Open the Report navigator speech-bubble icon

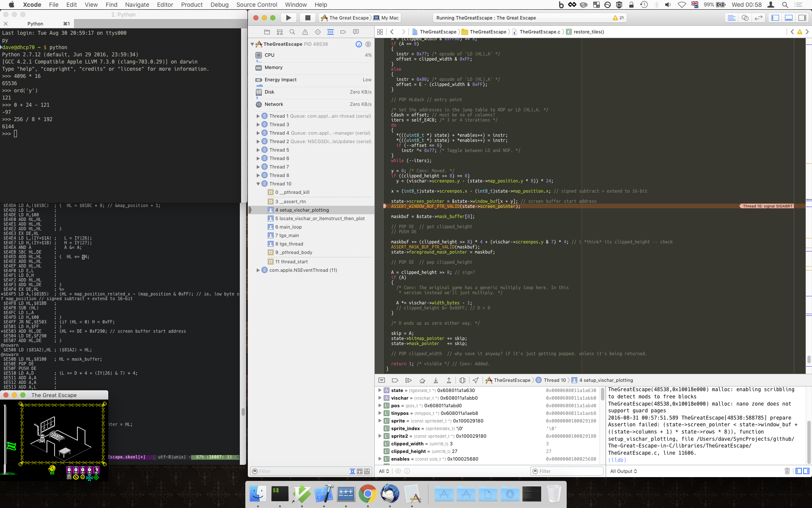pos(356,32)
